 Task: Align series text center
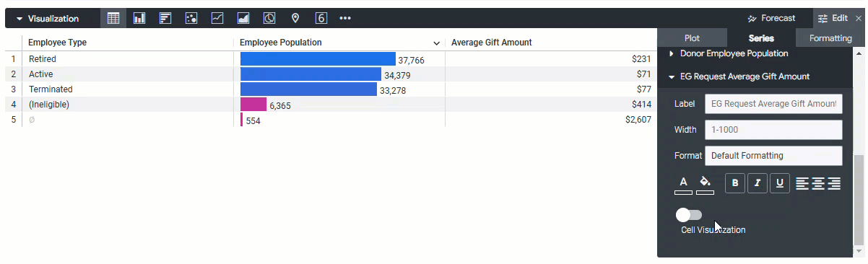(818, 183)
